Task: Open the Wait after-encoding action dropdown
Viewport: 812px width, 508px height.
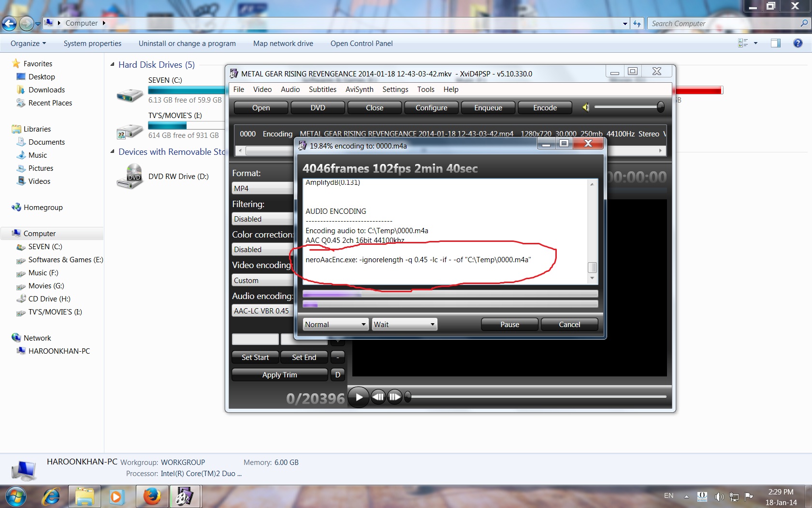Action: pyautogui.click(x=404, y=324)
